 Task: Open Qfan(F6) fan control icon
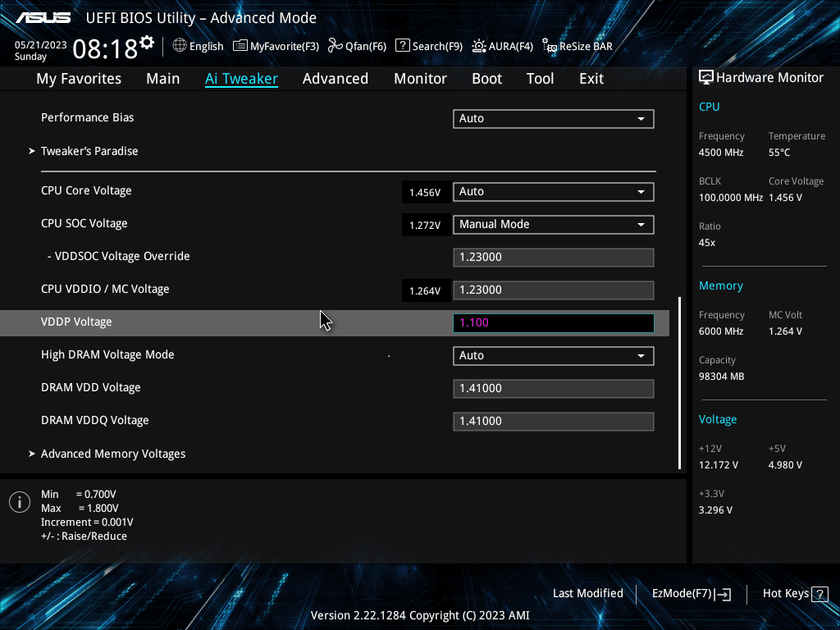pyautogui.click(x=336, y=46)
